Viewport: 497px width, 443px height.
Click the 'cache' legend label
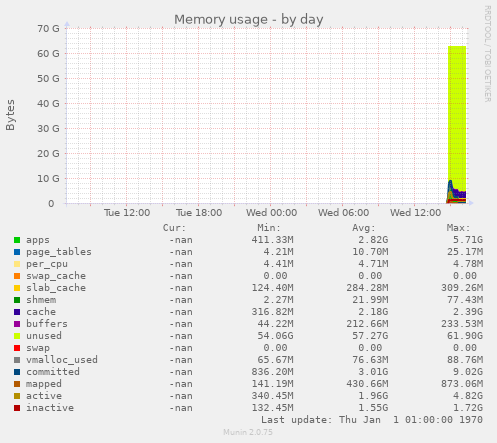pyautogui.click(x=41, y=312)
